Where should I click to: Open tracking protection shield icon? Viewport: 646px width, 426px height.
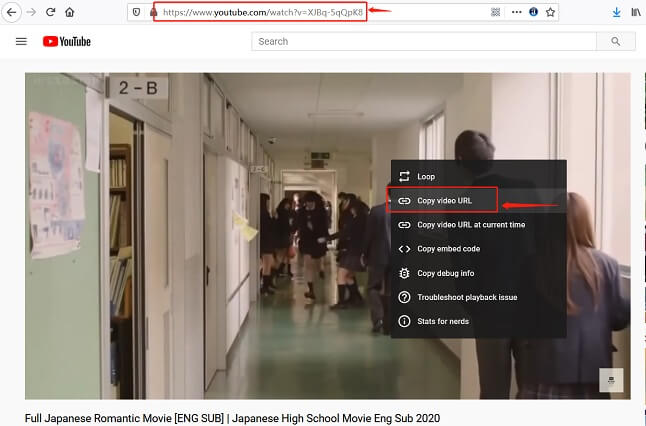click(136, 12)
